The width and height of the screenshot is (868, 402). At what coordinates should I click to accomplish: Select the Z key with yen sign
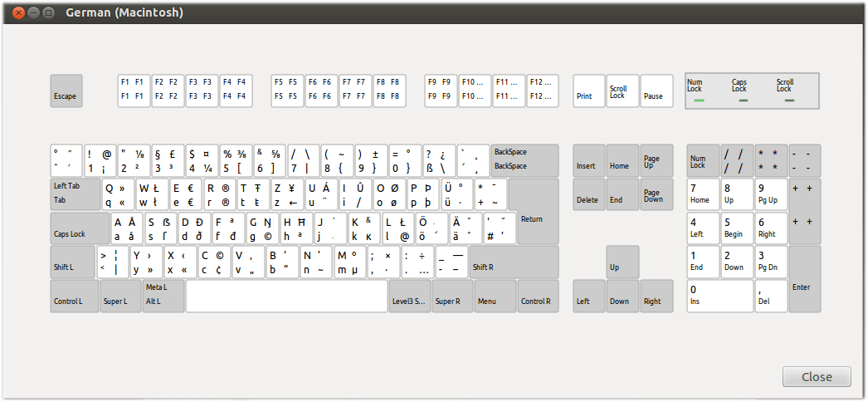[287, 194]
